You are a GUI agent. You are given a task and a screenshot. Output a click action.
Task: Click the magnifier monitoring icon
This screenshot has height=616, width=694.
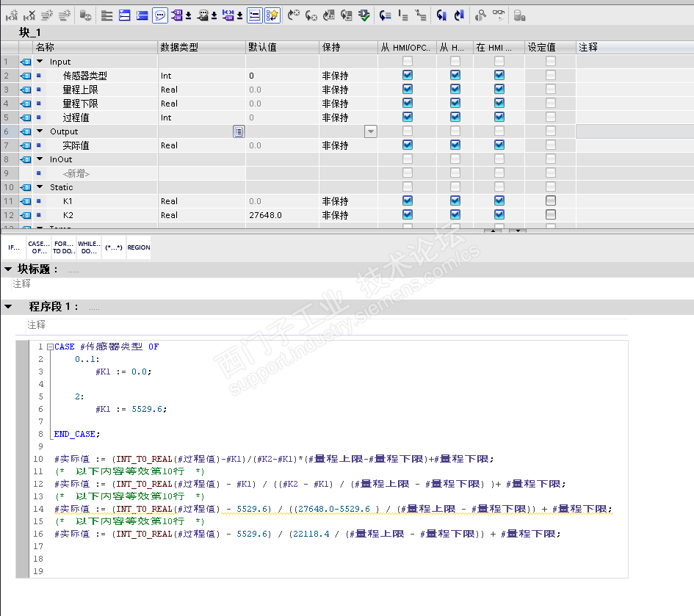(480, 16)
